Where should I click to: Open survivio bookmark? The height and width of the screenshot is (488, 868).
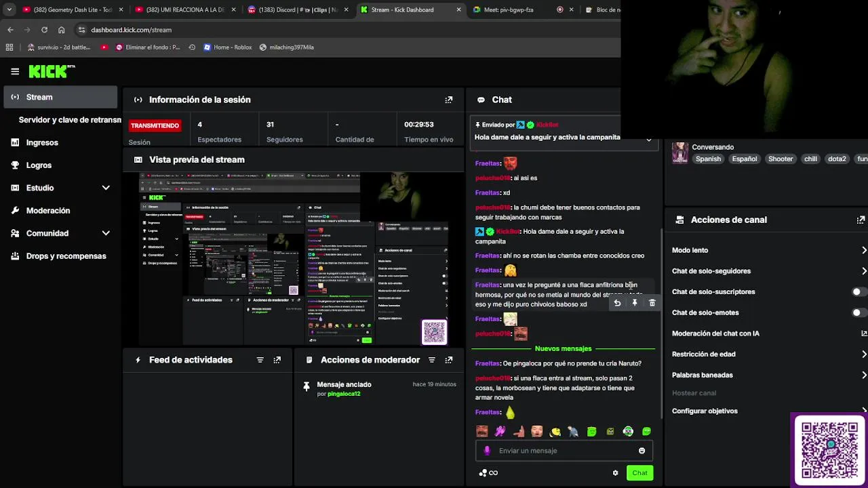pyautogui.click(x=59, y=47)
